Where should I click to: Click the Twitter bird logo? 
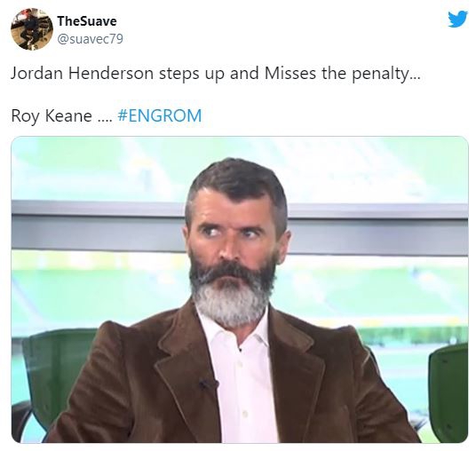(x=457, y=19)
